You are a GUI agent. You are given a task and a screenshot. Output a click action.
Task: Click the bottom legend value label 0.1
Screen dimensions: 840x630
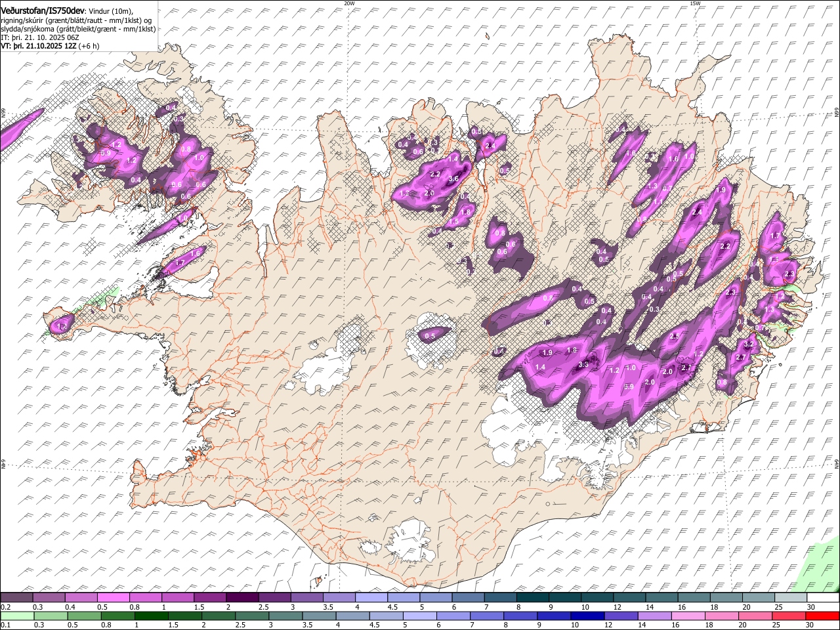click(5, 624)
